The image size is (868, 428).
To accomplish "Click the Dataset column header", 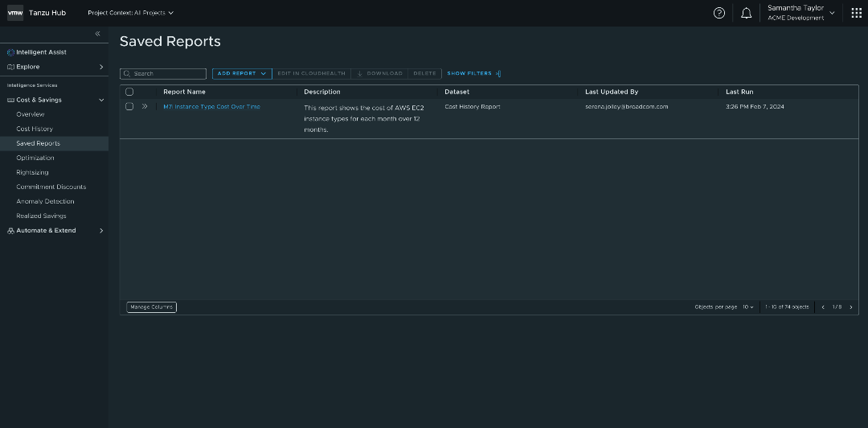I will (x=457, y=92).
